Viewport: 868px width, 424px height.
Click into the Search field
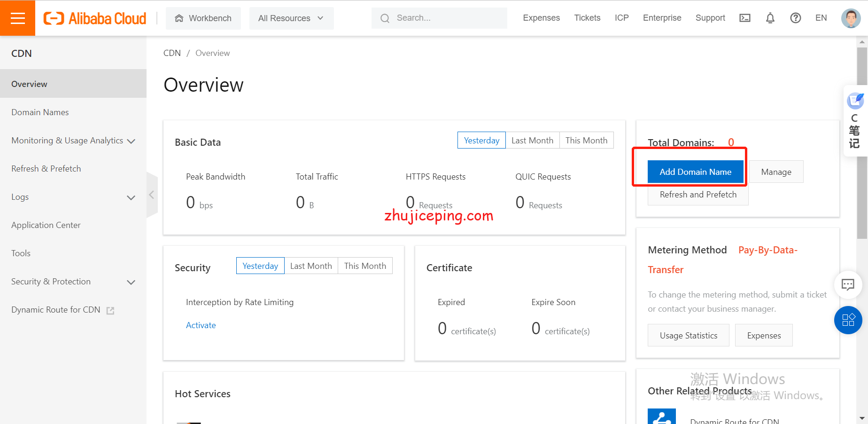[x=439, y=18]
